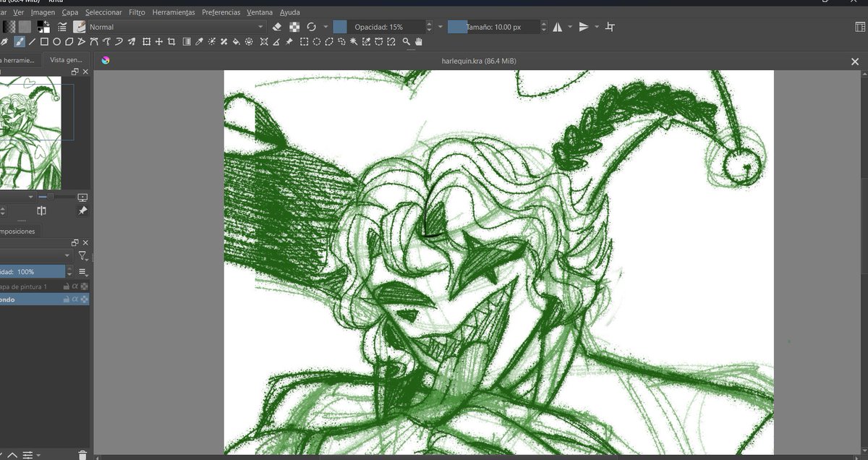Select the freehand brush tool
This screenshot has height=460, width=868.
20,41
